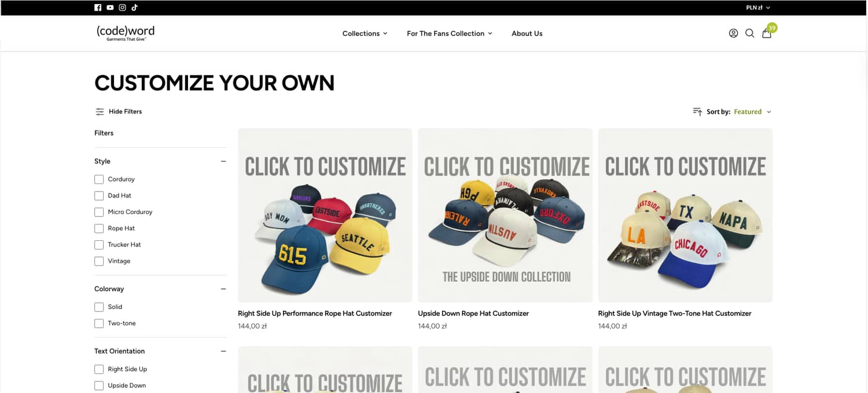Screen dimensions: 868x393
Task: Open the PLN zł currency dropdown
Action: [x=758, y=8]
